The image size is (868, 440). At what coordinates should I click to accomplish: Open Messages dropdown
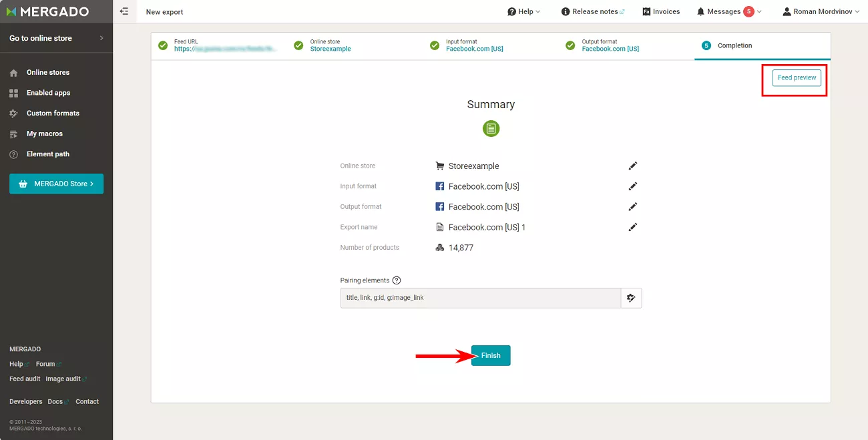click(x=729, y=11)
